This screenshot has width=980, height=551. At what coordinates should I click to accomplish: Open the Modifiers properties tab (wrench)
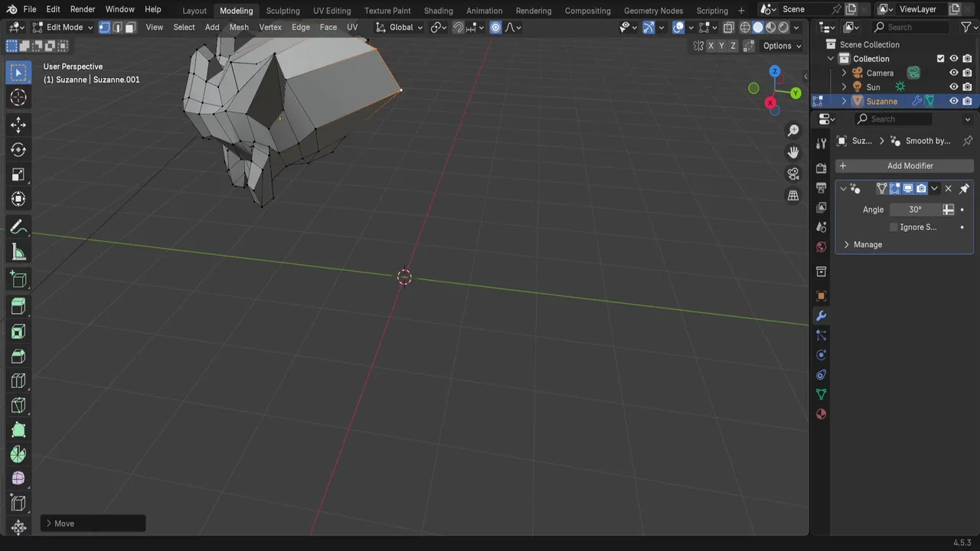point(821,315)
